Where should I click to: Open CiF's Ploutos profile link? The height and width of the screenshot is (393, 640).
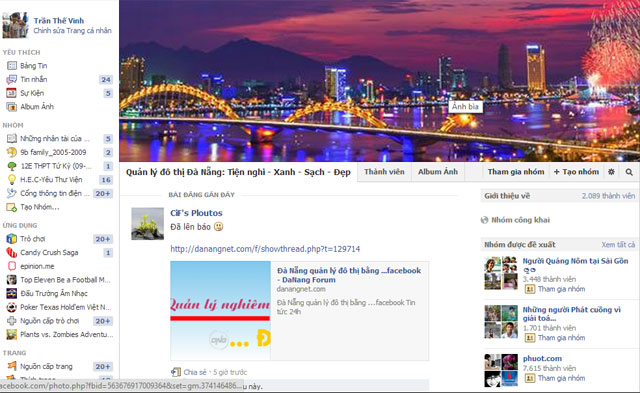(196, 213)
